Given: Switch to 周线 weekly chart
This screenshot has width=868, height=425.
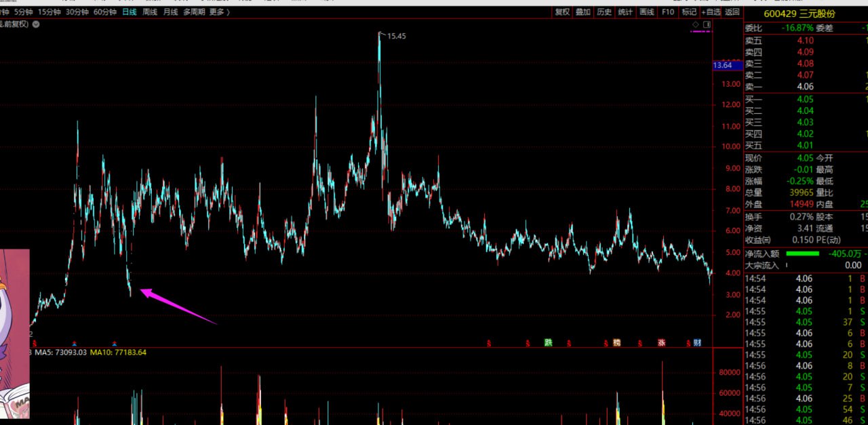Looking at the screenshot, I should (150, 12).
